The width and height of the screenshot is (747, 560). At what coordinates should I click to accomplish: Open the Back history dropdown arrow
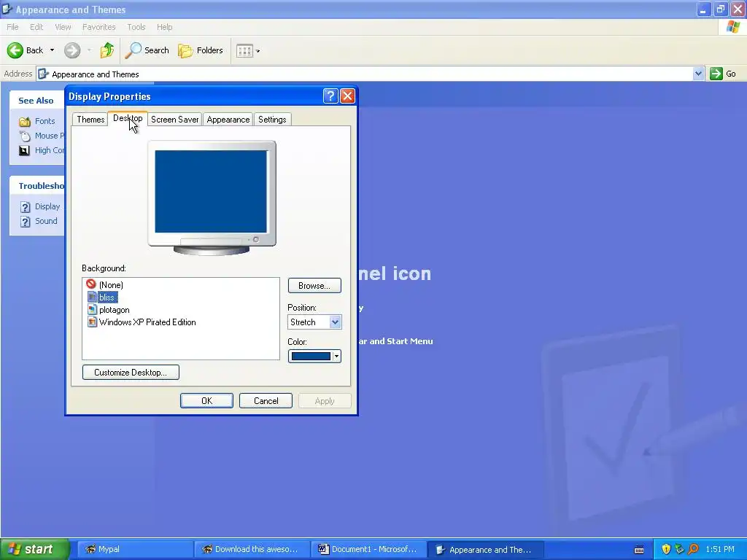52,50
